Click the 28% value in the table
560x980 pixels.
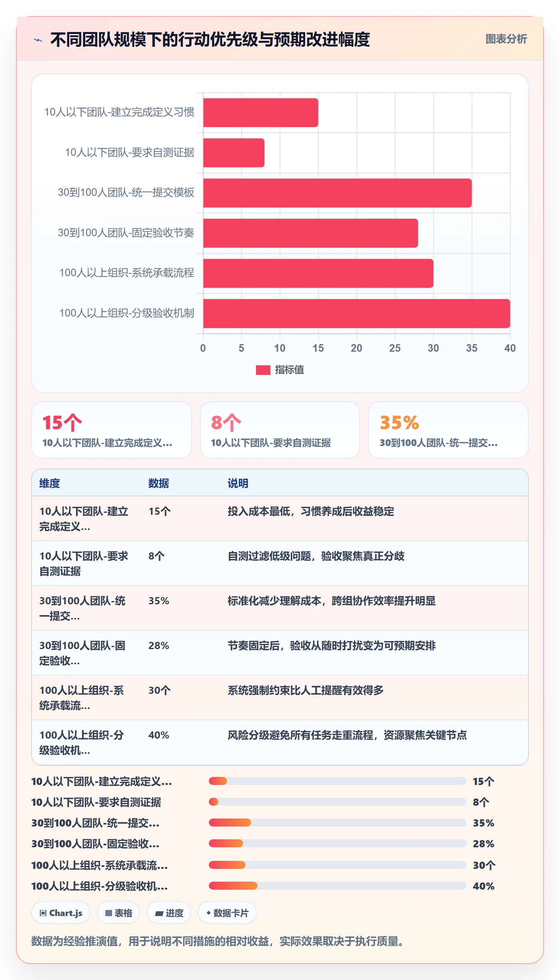pyautogui.click(x=159, y=645)
